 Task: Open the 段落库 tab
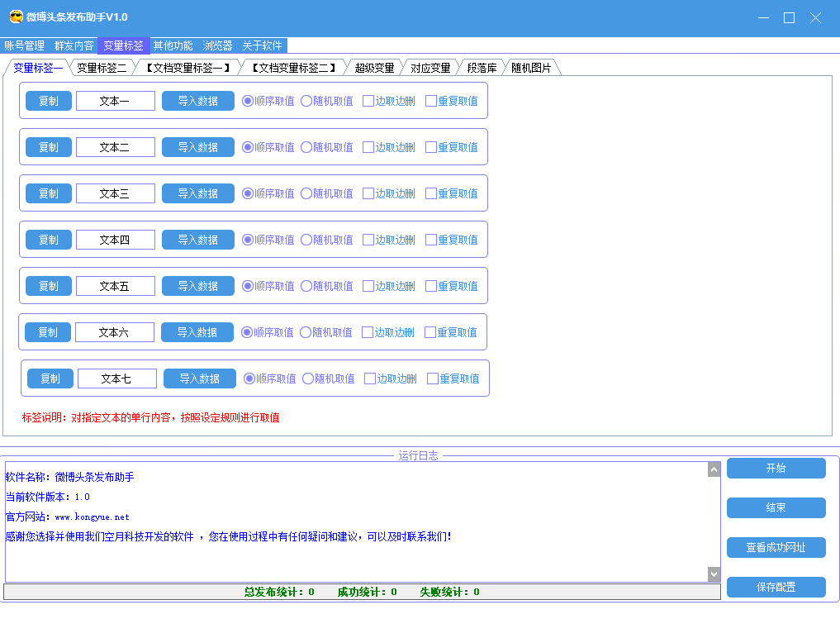482,68
